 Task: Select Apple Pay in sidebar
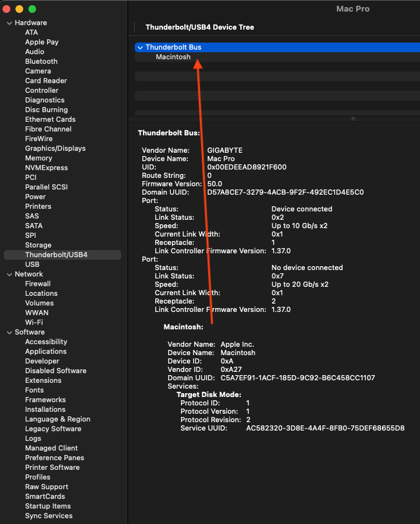tap(42, 42)
